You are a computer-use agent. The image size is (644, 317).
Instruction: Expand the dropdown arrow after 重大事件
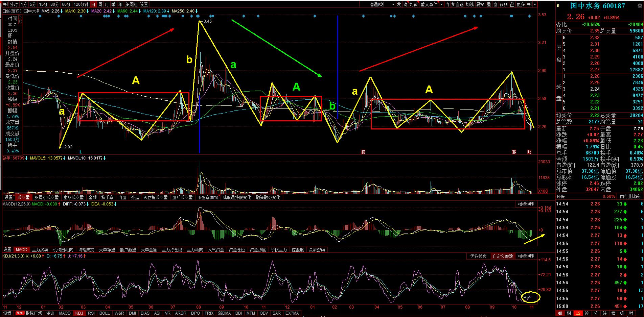click(x=441, y=4)
